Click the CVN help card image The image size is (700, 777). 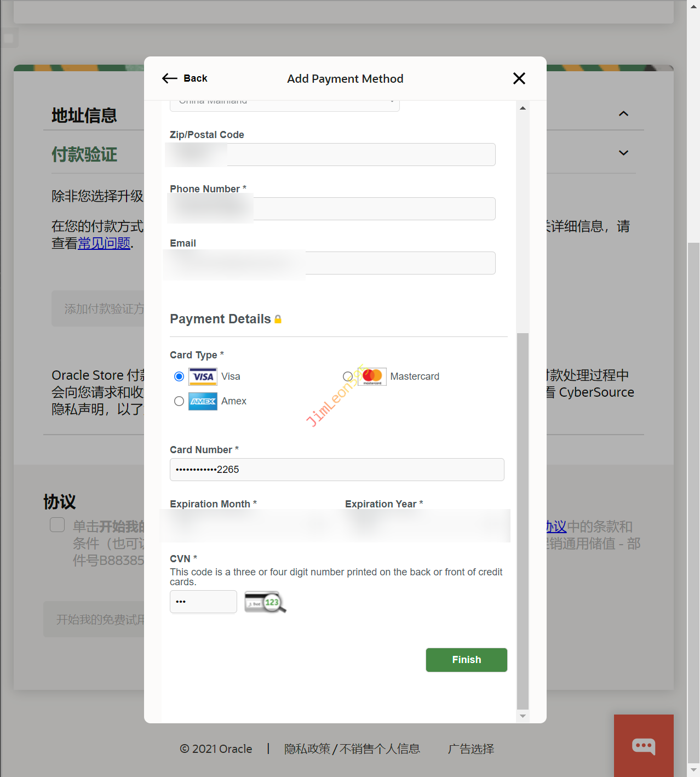pyautogui.click(x=265, y=602)
